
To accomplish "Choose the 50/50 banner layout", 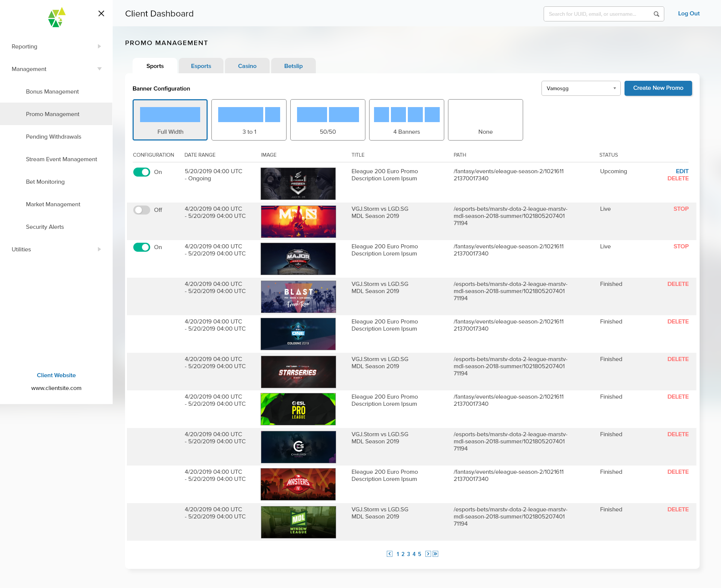I will click(x=327, y=120).
